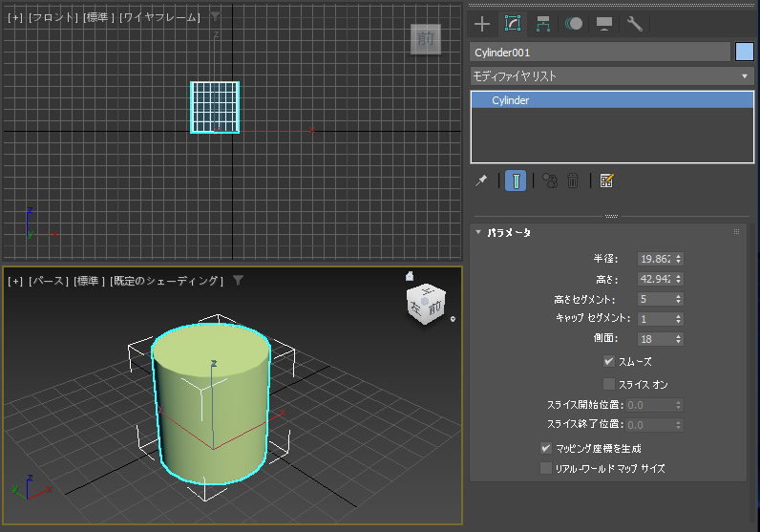This screenshot has width=760, height=532.
Task: Click the 側面 spinner arrows
Action: [679, 339]
